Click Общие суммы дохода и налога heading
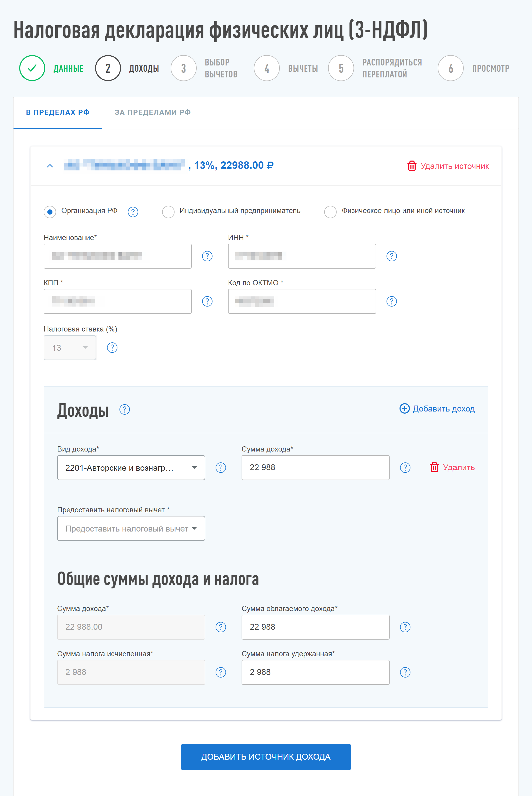Viewport: 532px width, 796px height. pos(158,579)
